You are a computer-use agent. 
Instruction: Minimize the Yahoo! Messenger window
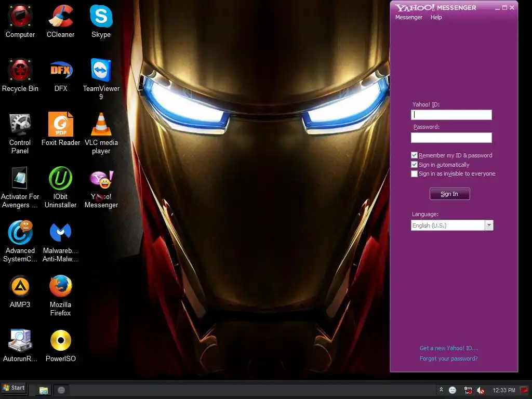497,8
